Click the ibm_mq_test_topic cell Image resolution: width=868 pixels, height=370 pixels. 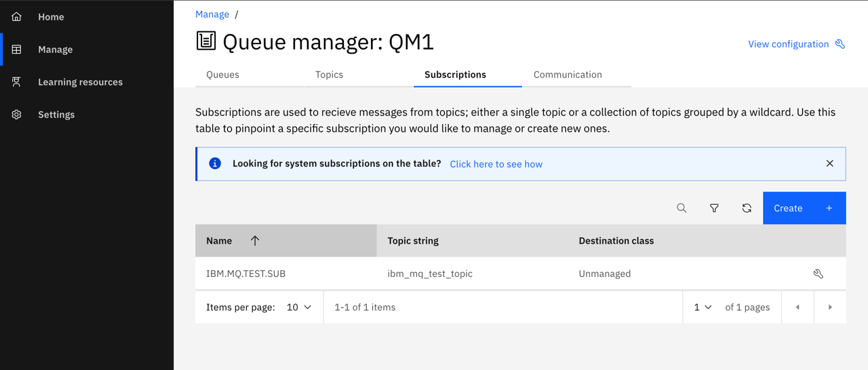click(x=430, y=274)
